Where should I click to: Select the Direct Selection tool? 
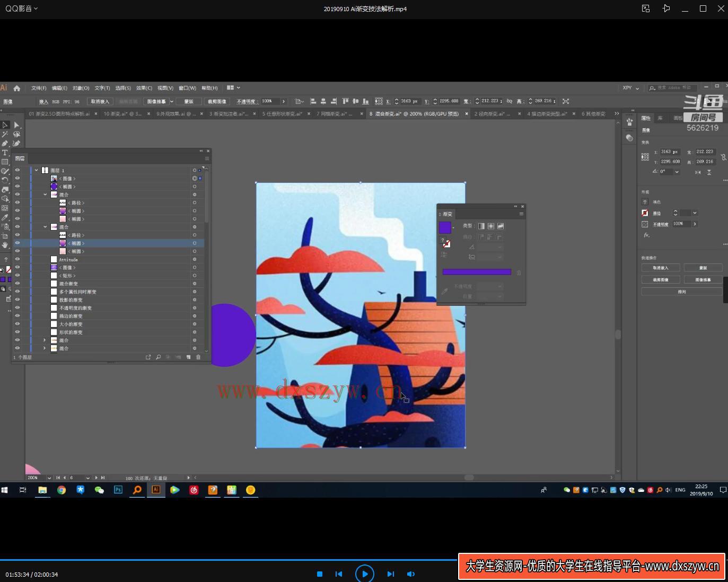pos(16,125)
